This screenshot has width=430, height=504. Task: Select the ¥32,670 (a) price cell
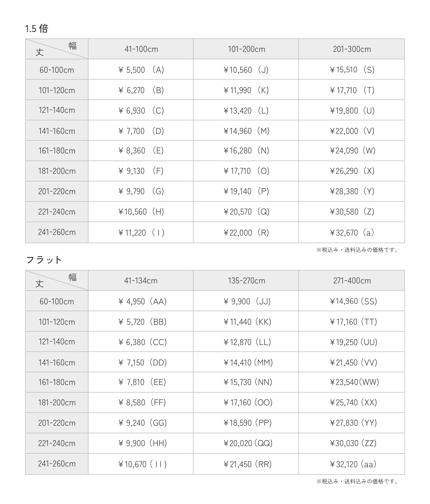tap(352, 233)
